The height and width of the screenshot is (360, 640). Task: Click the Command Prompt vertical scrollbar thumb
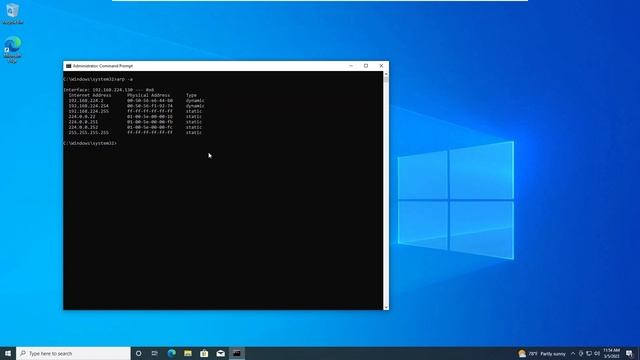click(386, 80)
